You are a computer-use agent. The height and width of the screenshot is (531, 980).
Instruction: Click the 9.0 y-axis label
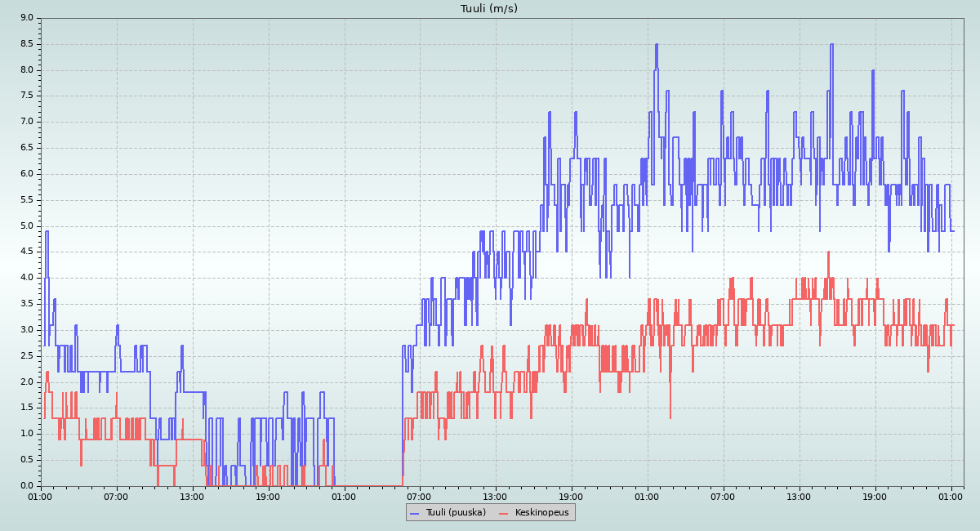tap(26, 18)
